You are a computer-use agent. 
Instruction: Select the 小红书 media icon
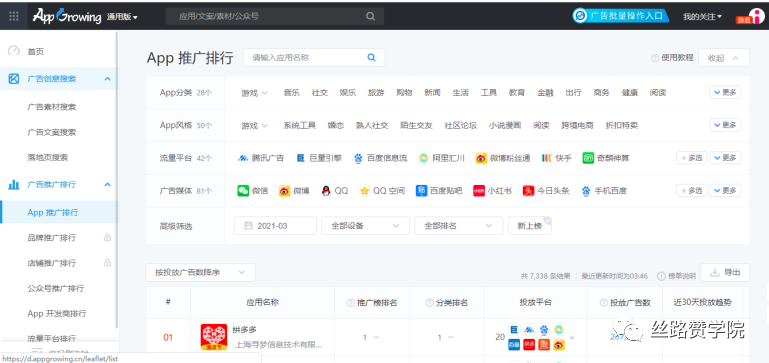(x=479, y=191)
